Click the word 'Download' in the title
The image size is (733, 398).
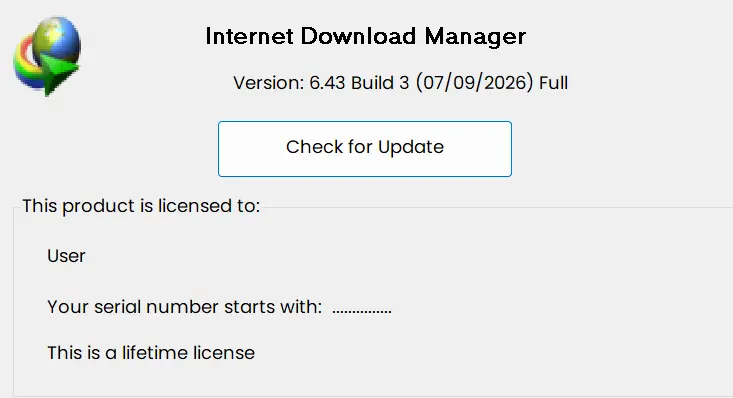coord(358,36)
